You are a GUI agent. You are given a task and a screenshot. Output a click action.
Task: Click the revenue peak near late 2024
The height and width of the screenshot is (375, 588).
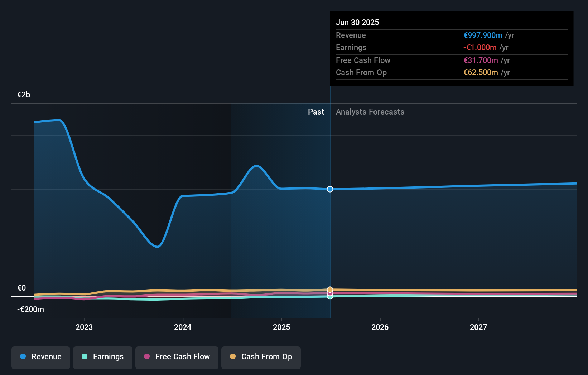(x=256, y=166)
